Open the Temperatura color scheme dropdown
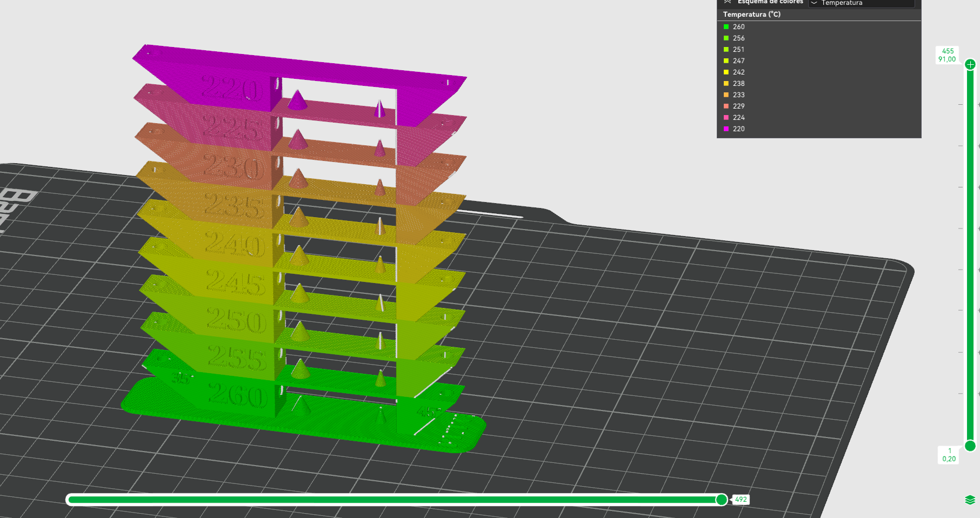 861,3
